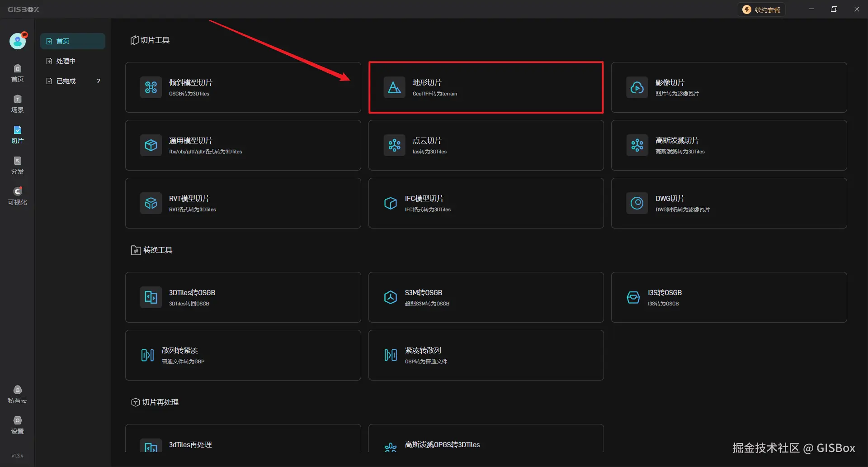The width and height of the screenshot is (868, 467).
Task: Open 设置 from the sidebar
Action: coord(17,425)
